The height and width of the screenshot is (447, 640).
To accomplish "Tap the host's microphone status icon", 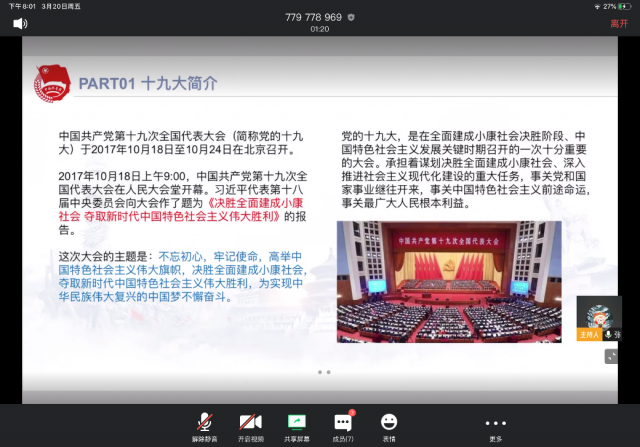I will pyautogui.click(x=608, y=334).
